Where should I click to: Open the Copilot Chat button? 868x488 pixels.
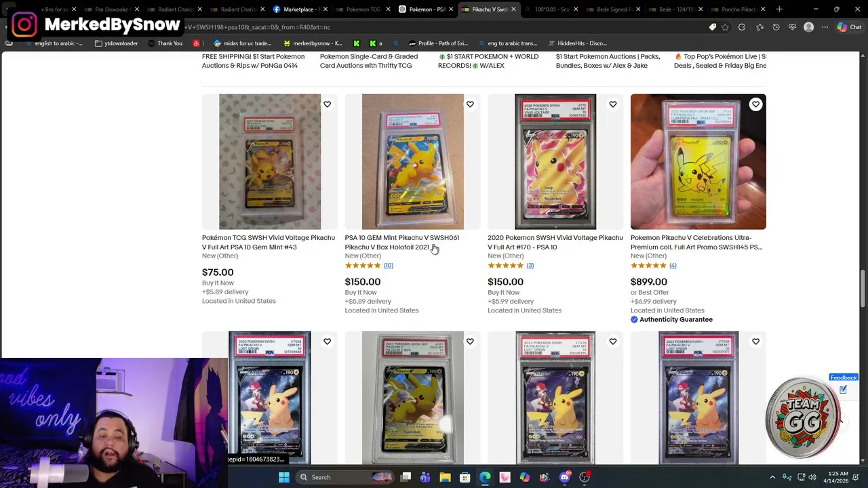(x=849, y=27)
